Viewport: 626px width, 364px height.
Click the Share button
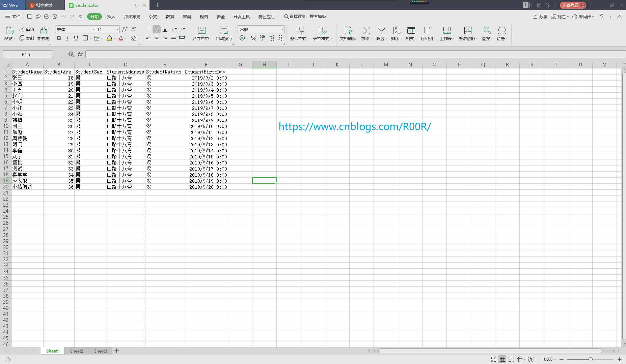540,17
